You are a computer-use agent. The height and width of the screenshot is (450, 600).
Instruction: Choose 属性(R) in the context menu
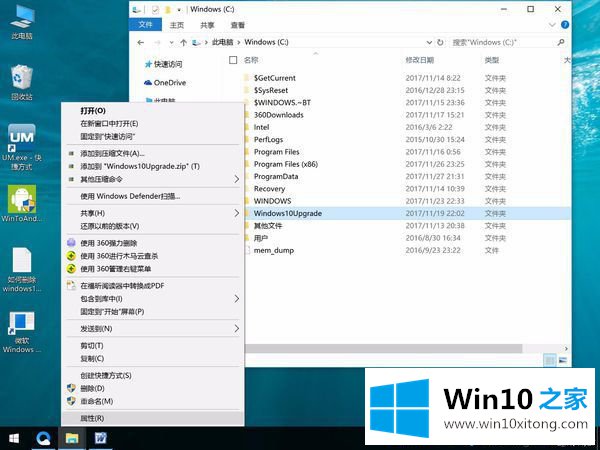tap(92, 418)
